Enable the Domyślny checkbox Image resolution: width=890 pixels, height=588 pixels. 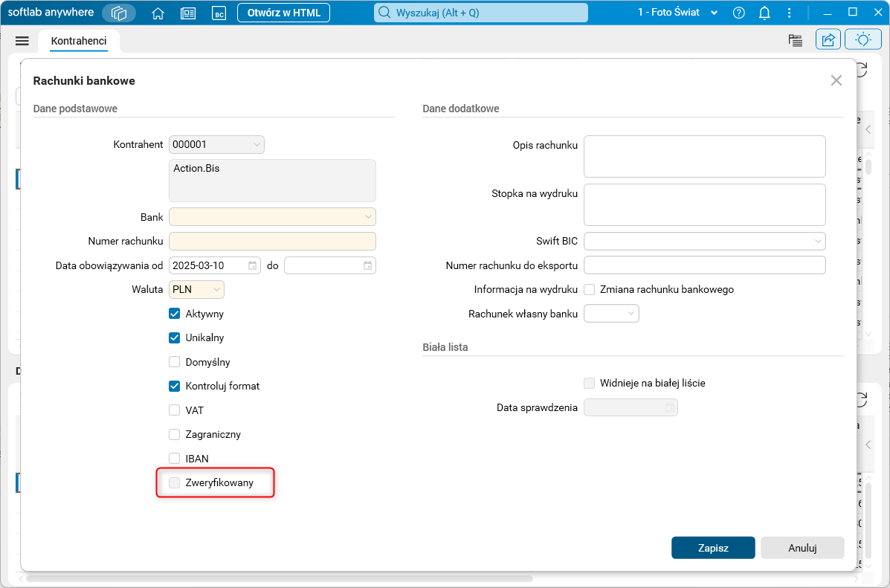tap(175, 362)
